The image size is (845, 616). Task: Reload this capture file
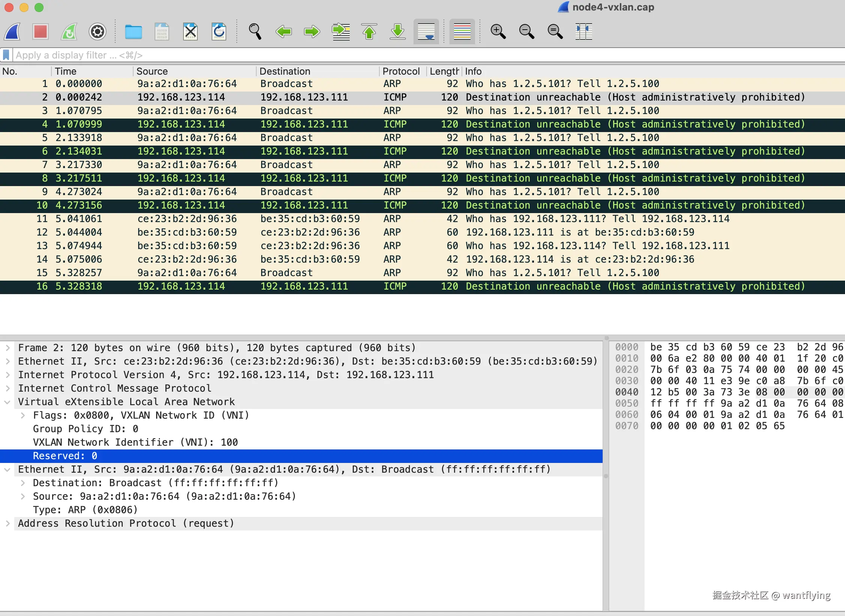coord(219,32)
